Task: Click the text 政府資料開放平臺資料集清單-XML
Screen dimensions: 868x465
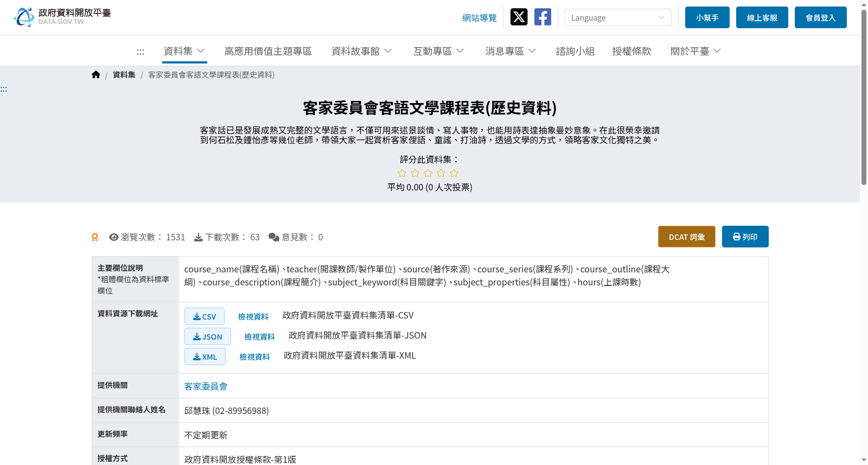Action: click(x=350, y=355)
